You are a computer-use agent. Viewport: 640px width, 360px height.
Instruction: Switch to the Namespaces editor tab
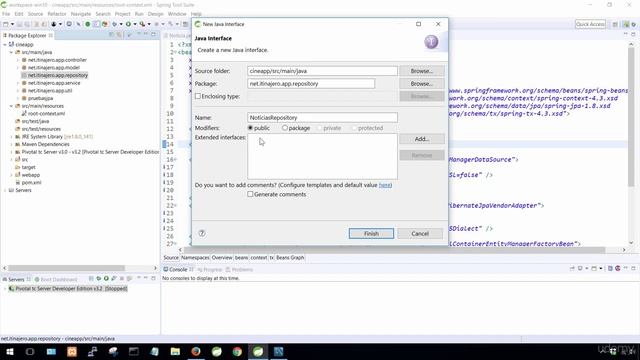pyautogui.click(x=195, y=258)
